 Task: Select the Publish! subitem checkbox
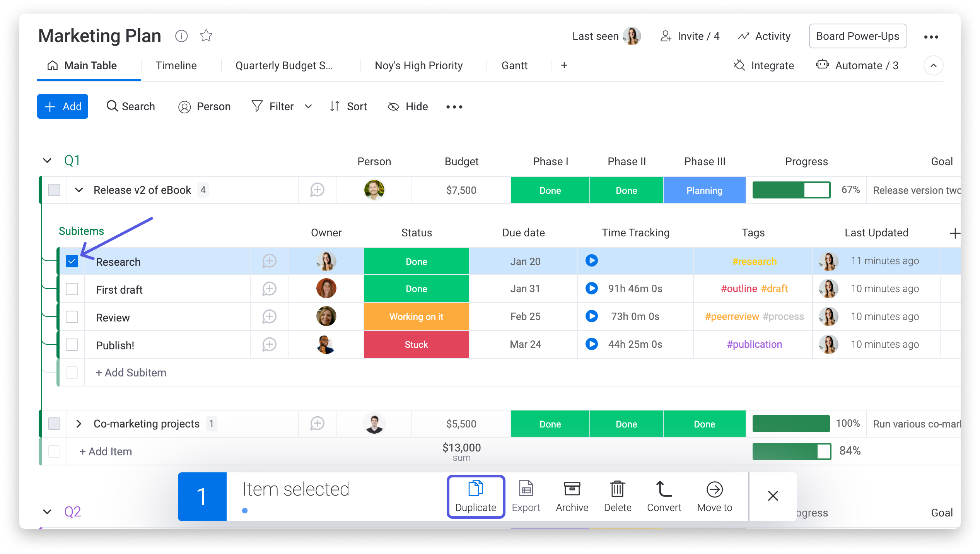click(72, 345)
